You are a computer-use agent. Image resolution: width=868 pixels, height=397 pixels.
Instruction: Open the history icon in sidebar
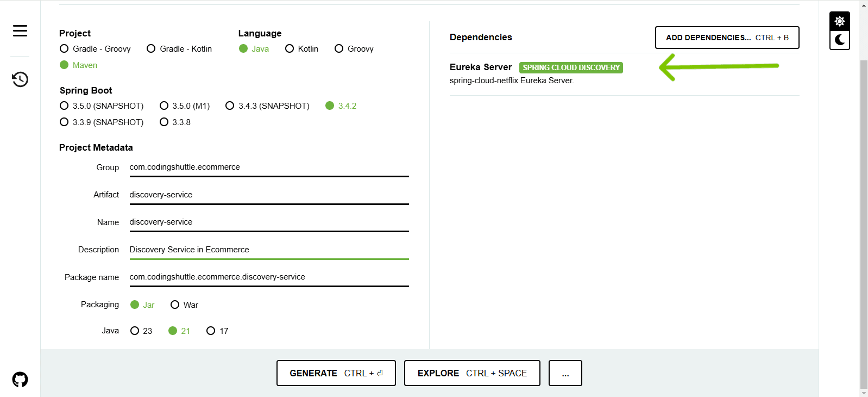coord(20,79)
